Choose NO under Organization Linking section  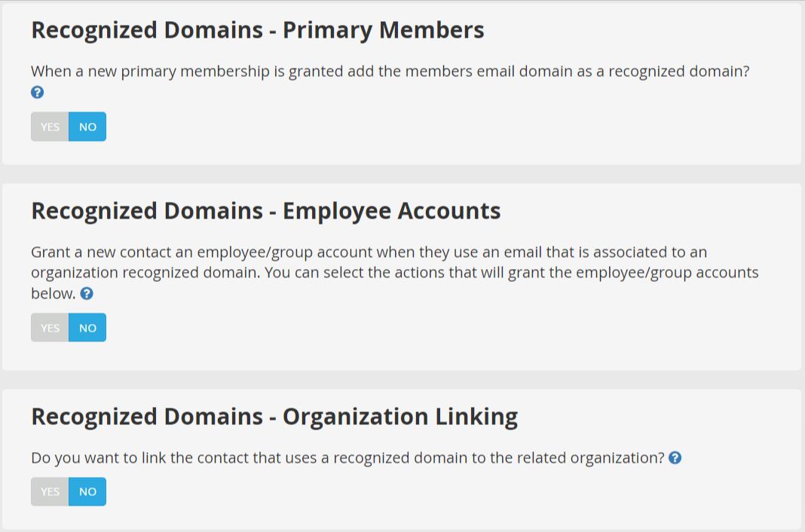87,491
